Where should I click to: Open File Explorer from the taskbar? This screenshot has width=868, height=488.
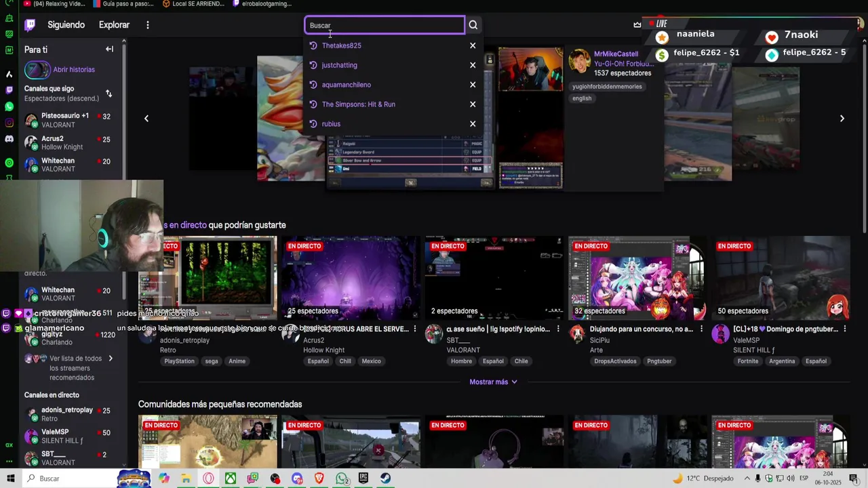pos(186,479)
